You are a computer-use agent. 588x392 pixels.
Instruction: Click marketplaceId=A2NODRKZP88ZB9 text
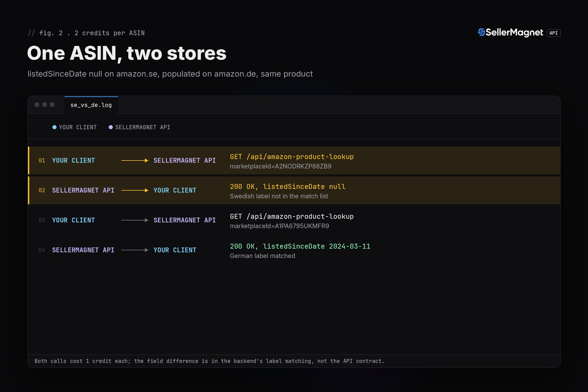(281, 167)
